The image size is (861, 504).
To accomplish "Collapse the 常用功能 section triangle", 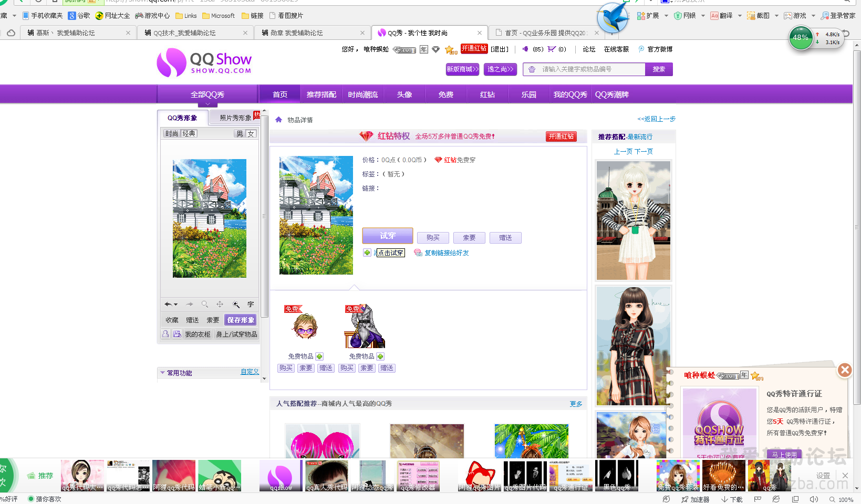I will point(162,373).
